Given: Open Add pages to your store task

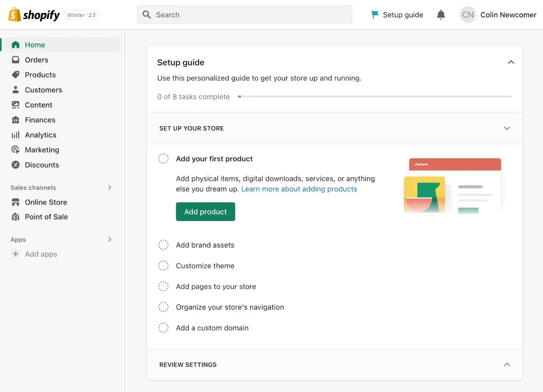Looking at the screenshot, I should coord(216,286).
